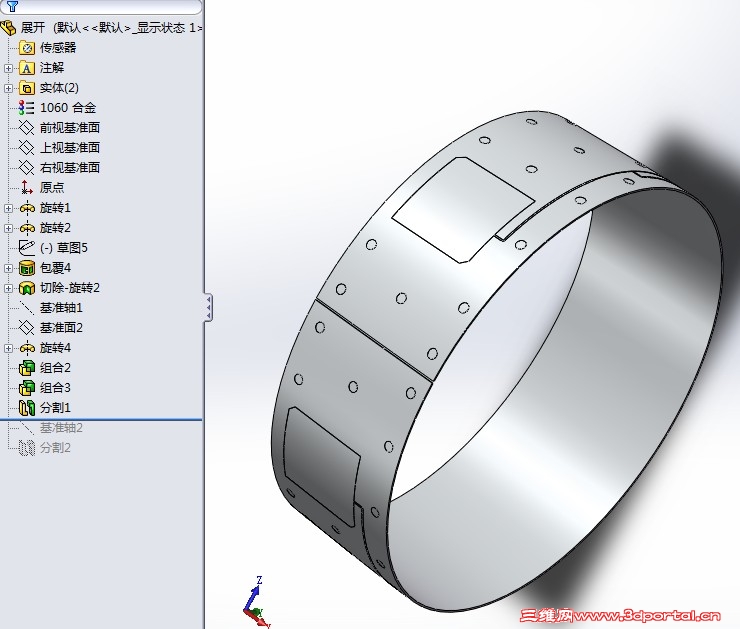Viewport: 740px width, 629px height.
Task: Click the 上视基准面 plane icon
Action: click(26, 148)
